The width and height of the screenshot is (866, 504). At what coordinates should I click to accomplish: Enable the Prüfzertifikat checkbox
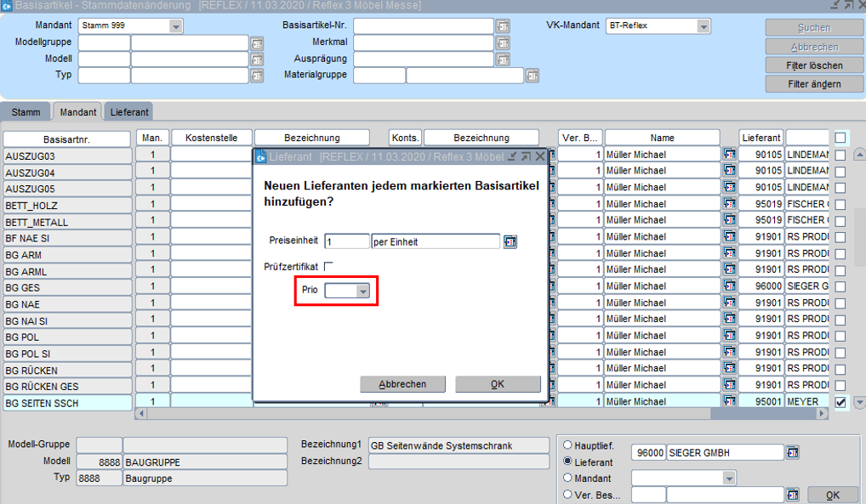click(328, 267)
